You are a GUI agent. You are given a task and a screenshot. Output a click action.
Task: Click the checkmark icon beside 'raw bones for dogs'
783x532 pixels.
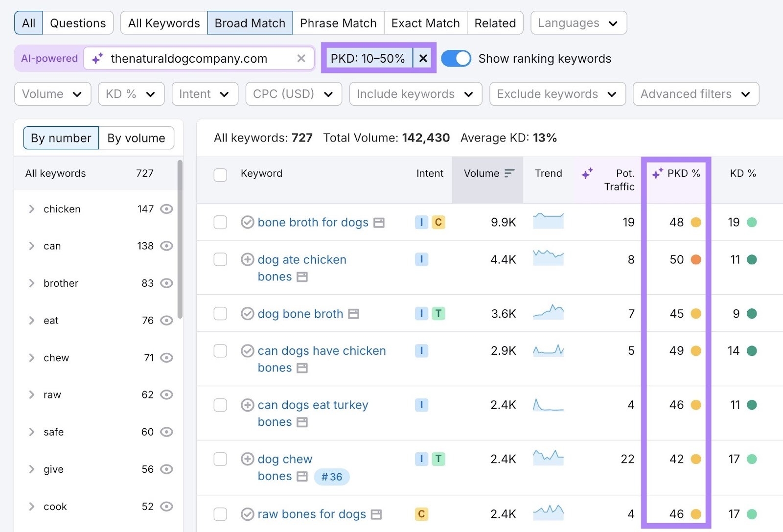(x=248, y=514)
